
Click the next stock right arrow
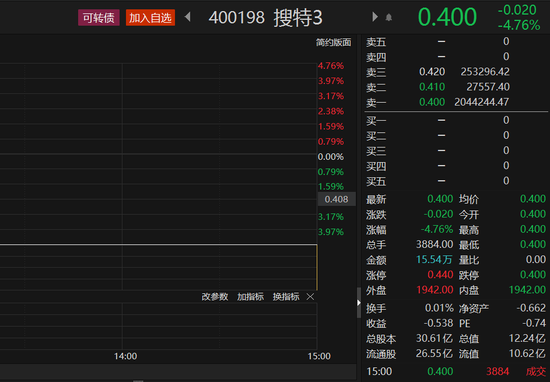tap(375, 17)
